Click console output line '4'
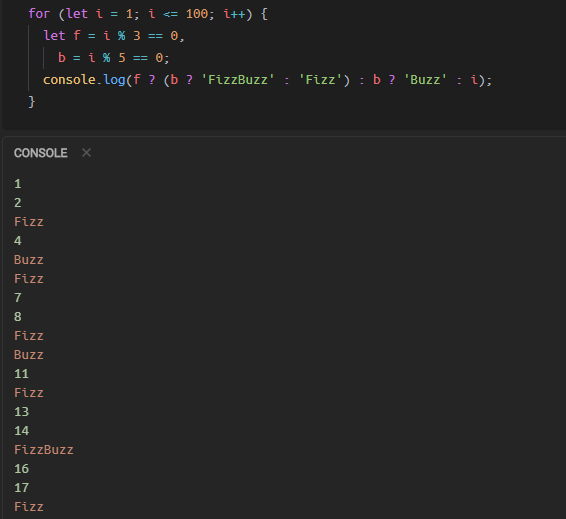 point(18,241)
